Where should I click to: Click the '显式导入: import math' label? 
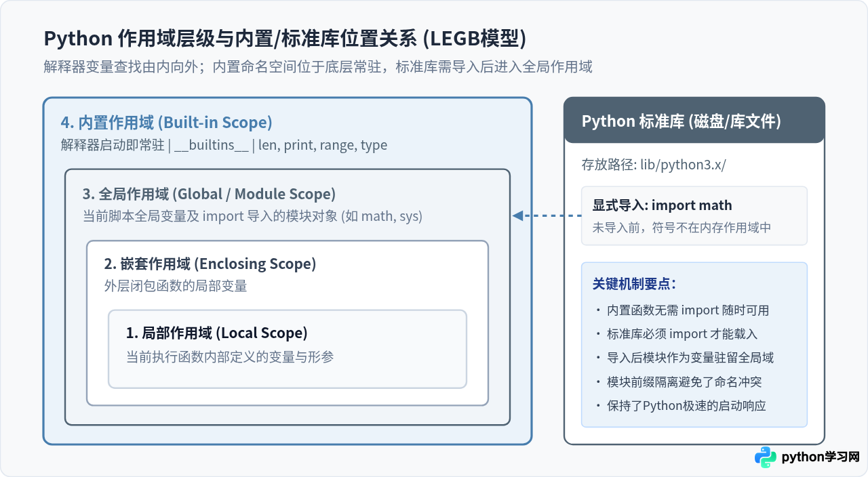[x=663, y=205]
